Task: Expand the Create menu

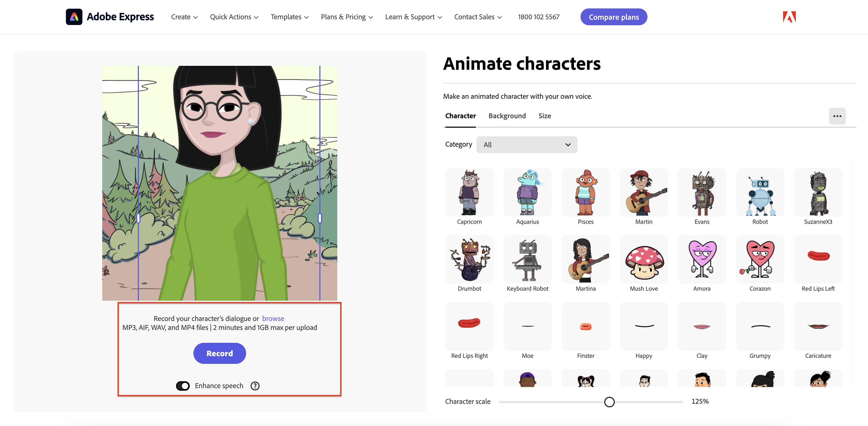Action: [x=184, y=17]
